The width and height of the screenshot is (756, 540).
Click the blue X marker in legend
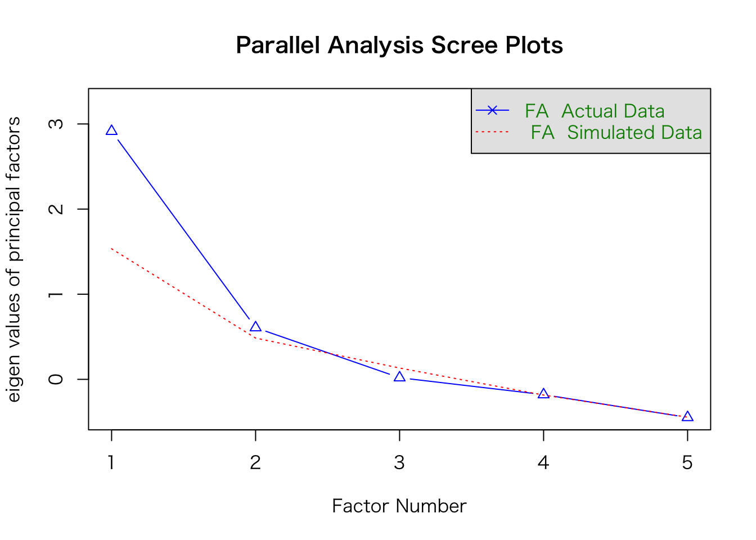point(492,111)
